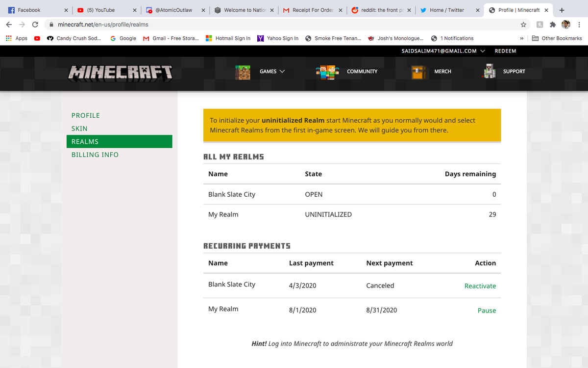Open the 1 Notifications bookmark
The width and height of the screenshot is (588, 368).
(x=452, y=38)
